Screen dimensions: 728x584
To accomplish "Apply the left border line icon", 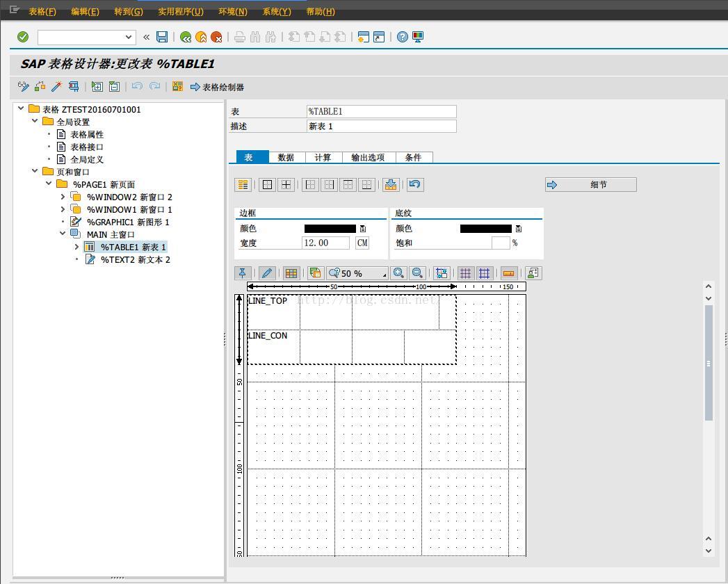I will 311,185.
